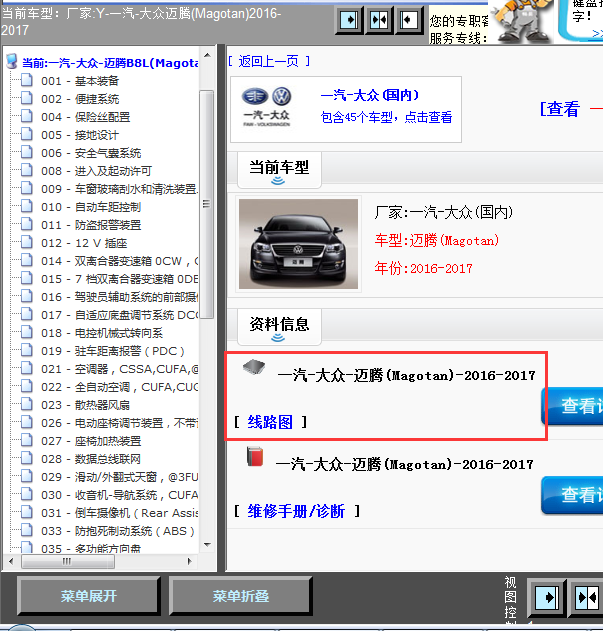Click the black Magotan car thumbnail
Viewport: 603px width, 631px height.
pyautogui.click(x=298, y=244)
